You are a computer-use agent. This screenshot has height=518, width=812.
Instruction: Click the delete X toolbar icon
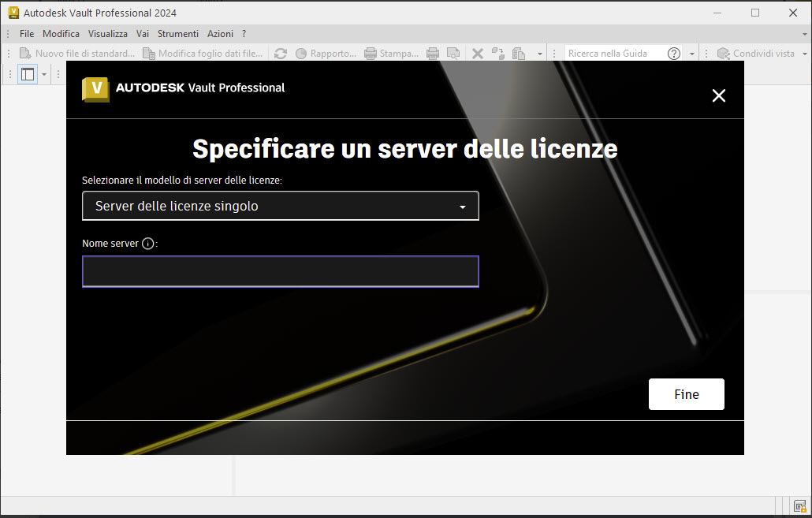point(478,54)
